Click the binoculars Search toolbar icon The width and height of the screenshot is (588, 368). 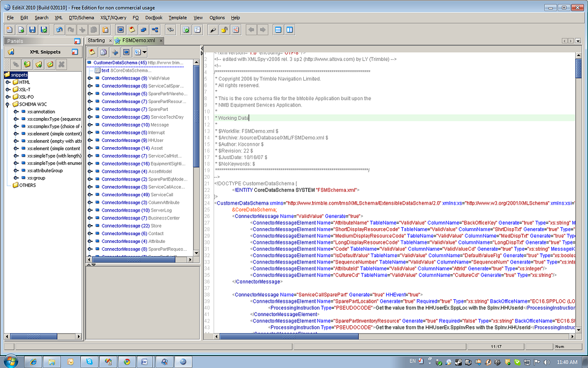point(171,30)
